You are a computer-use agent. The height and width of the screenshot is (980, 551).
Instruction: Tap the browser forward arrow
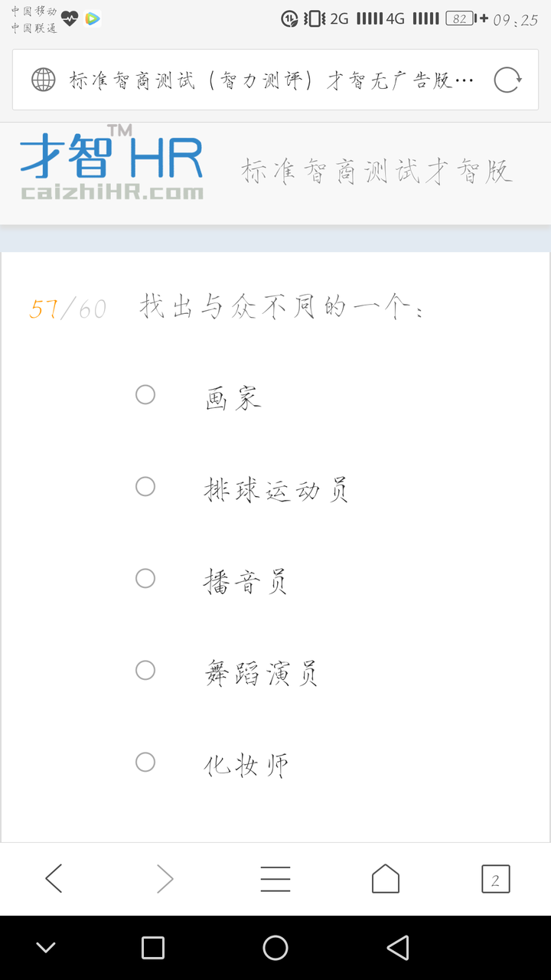point(165,879)
